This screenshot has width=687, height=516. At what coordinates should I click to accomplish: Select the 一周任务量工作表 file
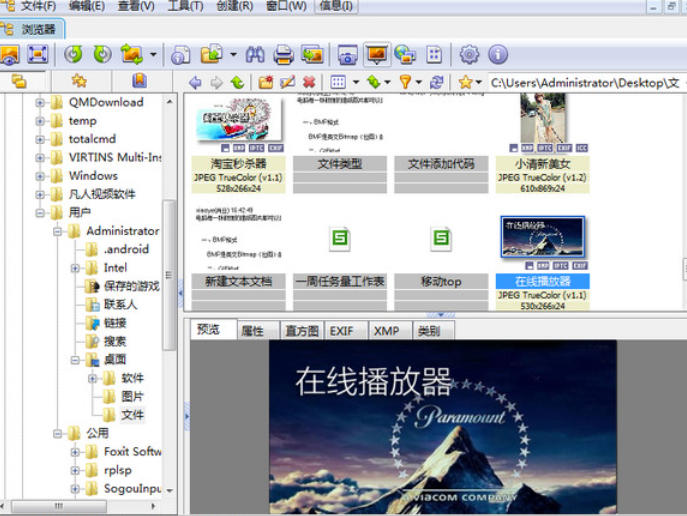(x=340, y=258)
